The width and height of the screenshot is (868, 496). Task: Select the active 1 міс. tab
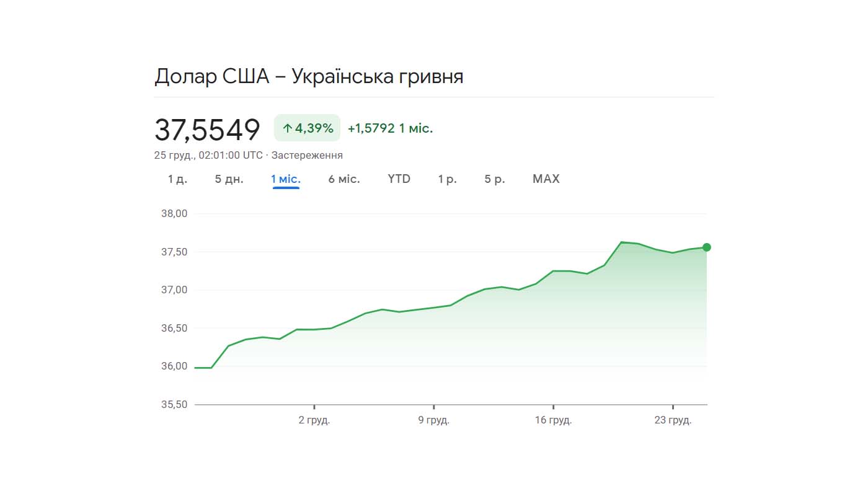tap(286, 179)
